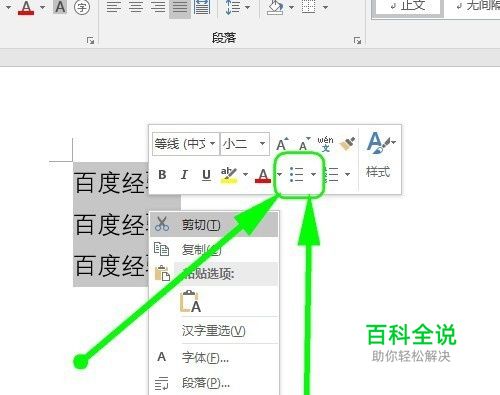Image resolution: width=500 pixels, height=395 pixels.
Task: Open the wén phonetic guide tool
Action: point(325,144)
